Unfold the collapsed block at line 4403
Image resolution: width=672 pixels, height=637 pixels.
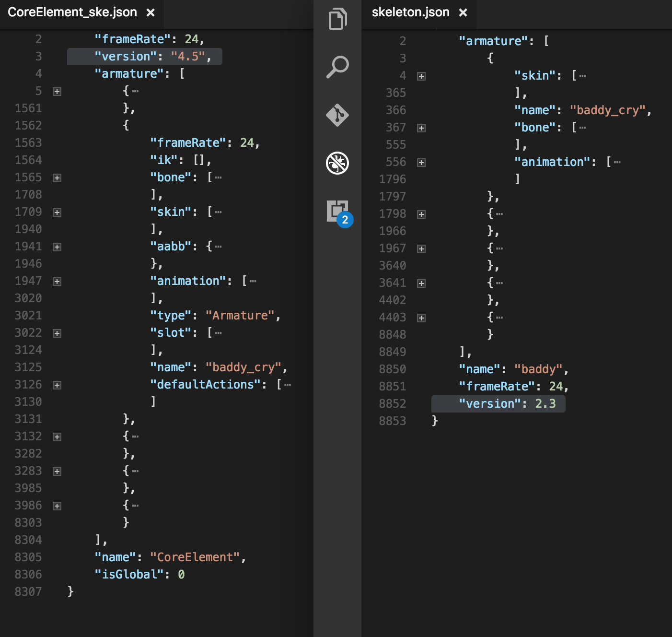click(x=421, y=318)
